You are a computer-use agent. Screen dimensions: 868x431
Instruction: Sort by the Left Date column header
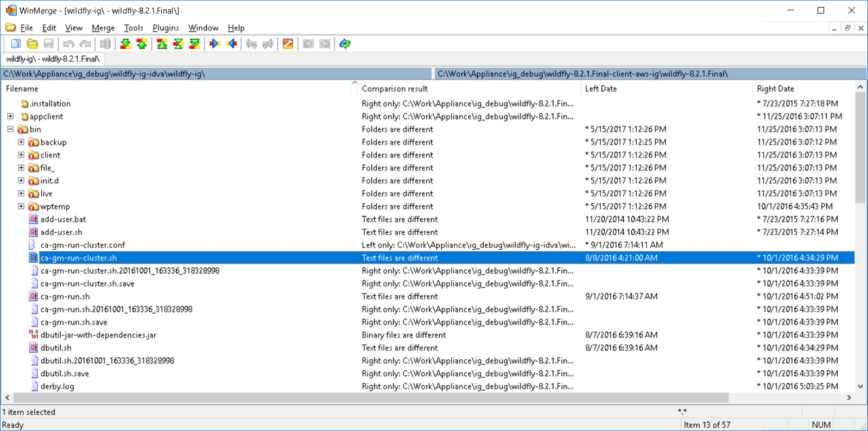point(667,88)
